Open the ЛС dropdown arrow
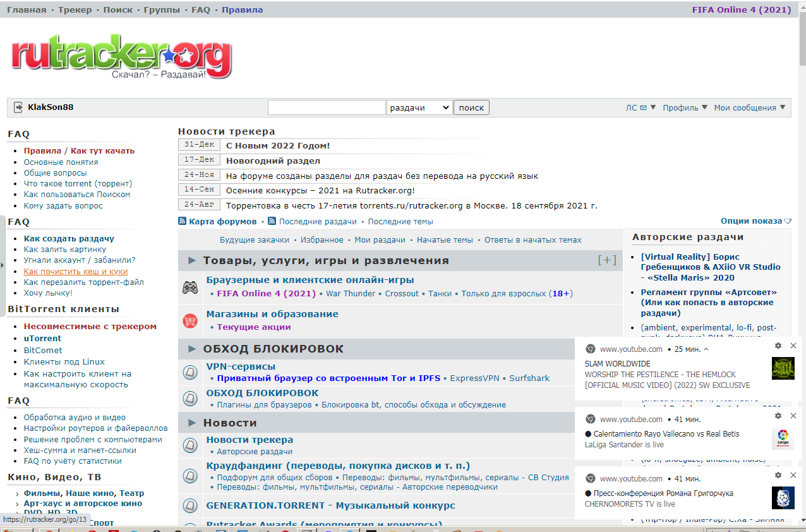 tap(653, 107)
